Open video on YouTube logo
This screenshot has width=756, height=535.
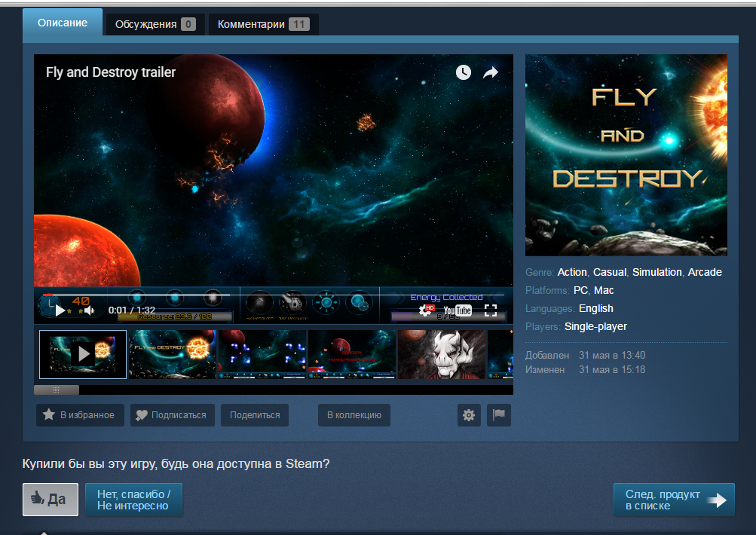(x=458, y=310)
